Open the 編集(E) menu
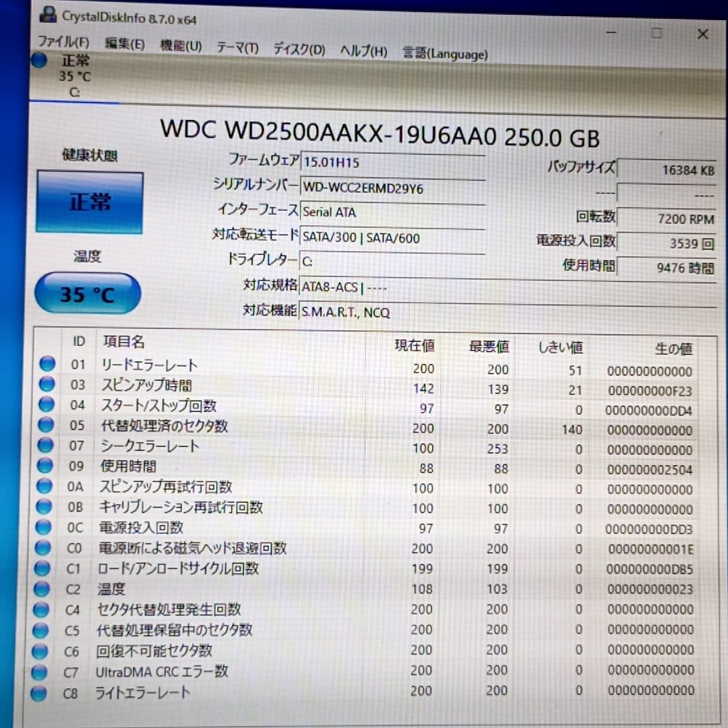 coord(125,44)
